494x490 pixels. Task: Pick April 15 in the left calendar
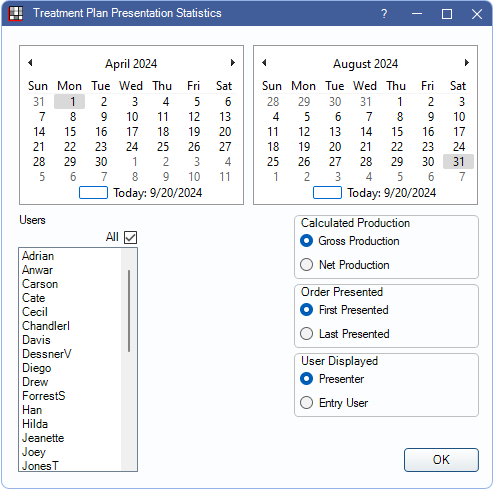[x=70, y=132]
